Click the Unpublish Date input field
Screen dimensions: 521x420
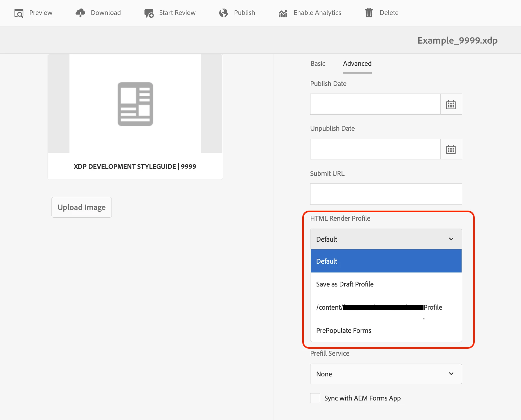click(x=375, y=149)
